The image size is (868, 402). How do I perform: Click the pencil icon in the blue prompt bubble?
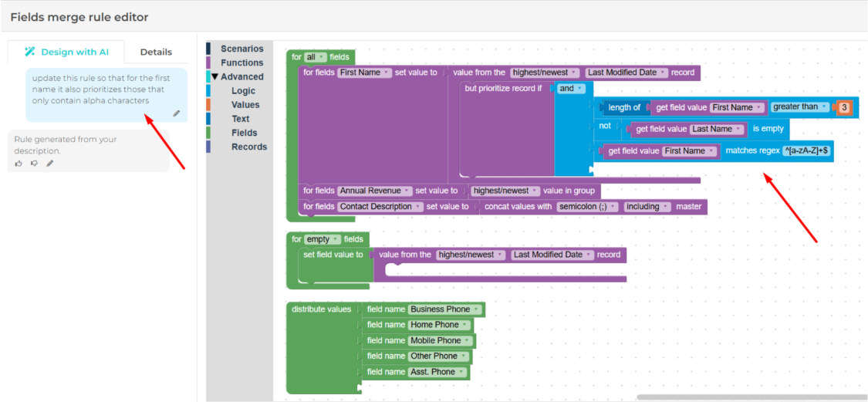176,113
